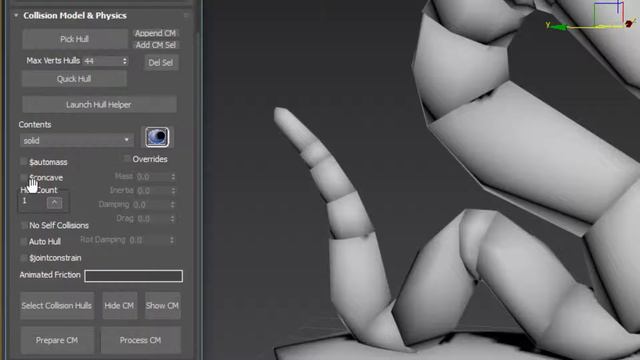Click Add CM Sel

tap(155, 45)
